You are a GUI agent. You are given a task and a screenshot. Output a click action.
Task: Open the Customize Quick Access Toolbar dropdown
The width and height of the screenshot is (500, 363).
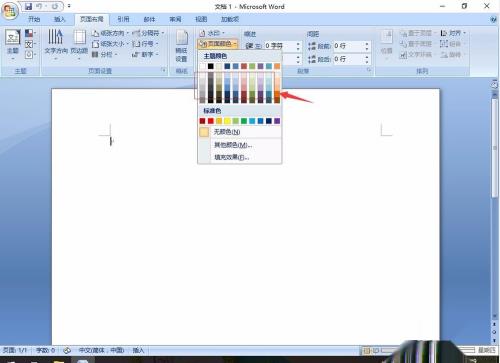click(x=69, y=6)
